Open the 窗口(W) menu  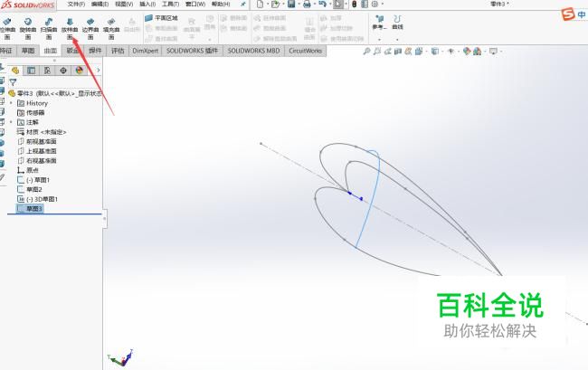(x=195, y=5)
